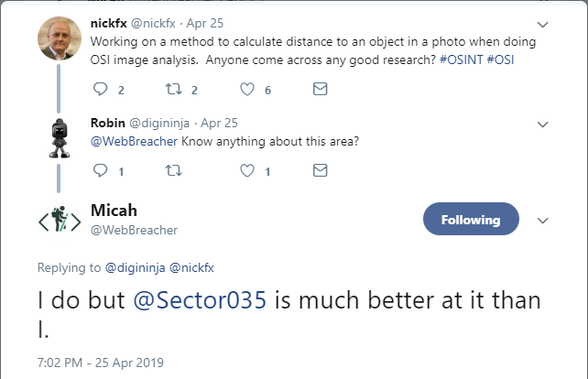Open @WebBreacher mention in Robin's tweet
The height and width of the screenshot is (379, 588).
click(x=134, y=141)
